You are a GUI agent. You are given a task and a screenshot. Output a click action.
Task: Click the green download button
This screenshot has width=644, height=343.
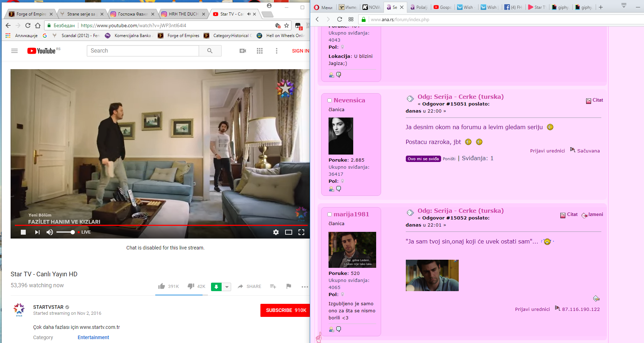216,287
